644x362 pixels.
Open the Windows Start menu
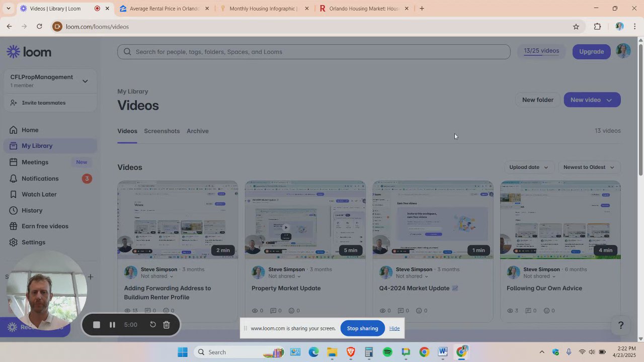coord(183,352)
